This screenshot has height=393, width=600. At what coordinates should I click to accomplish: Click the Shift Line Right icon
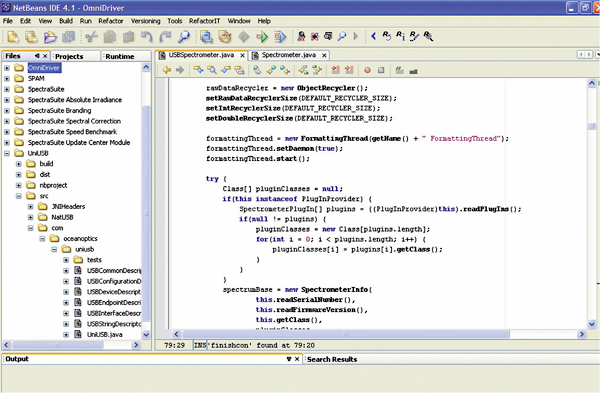349,70
